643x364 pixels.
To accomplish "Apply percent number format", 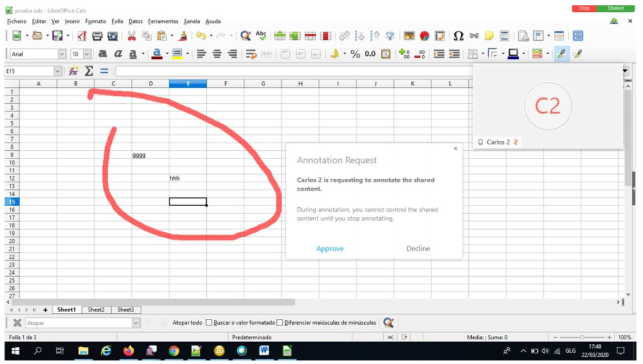I will coord(355,54).
